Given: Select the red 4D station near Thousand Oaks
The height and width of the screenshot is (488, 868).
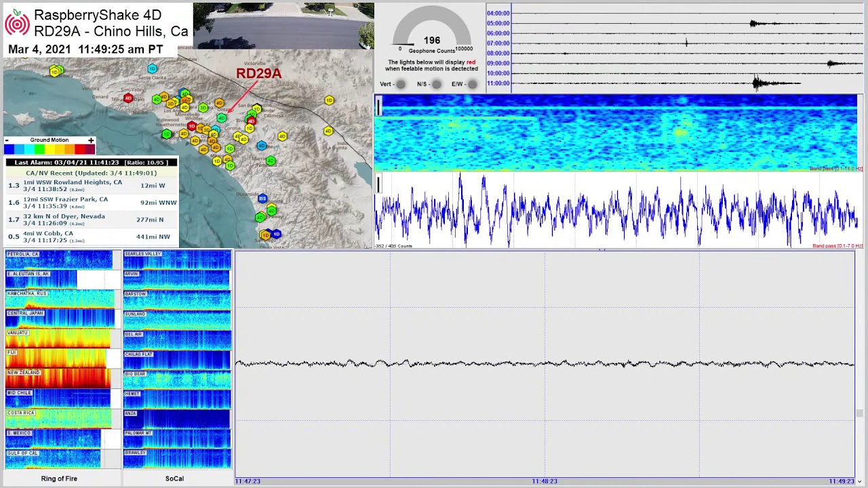Looking at the screenshot, I should coord(128,98).
